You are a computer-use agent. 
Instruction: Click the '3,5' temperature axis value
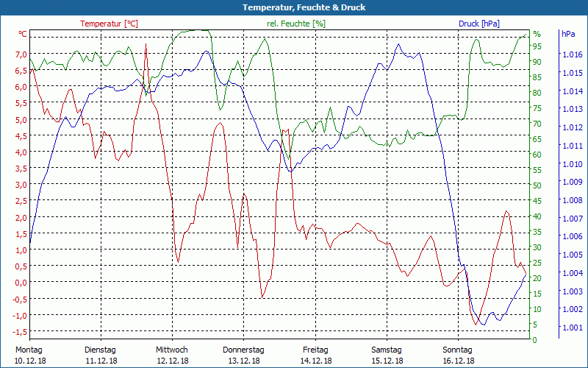[21, 169]
